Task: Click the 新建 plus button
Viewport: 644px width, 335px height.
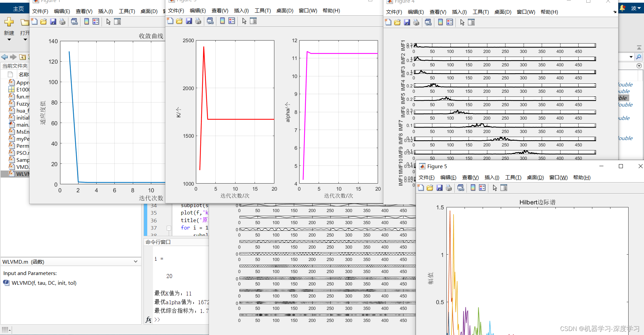Action: click(9, 22)
